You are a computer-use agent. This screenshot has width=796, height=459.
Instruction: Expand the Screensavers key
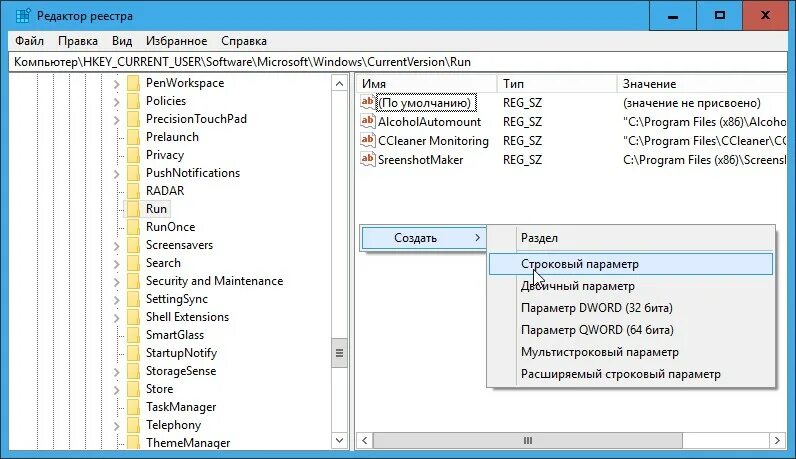coord(116,246)
